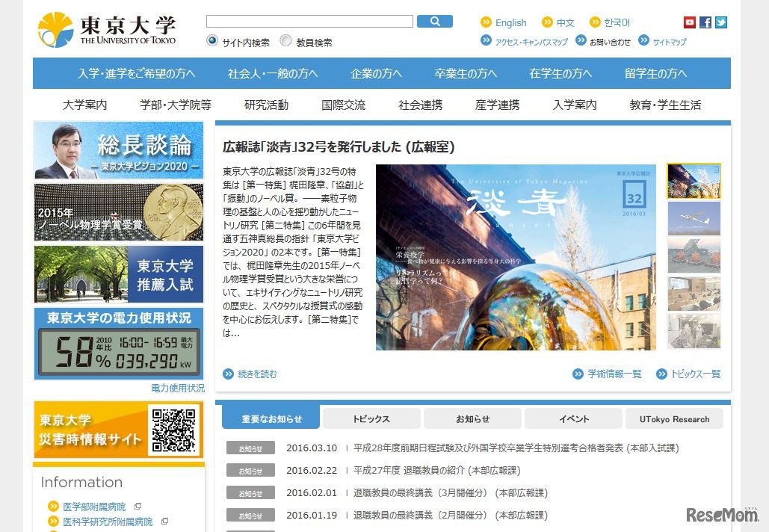The width and height of the screenshot is (769, 532).
Task: Open 入学・進学をご希望の方へ menu
Action: pyautogui.click(x=136, y=73)
